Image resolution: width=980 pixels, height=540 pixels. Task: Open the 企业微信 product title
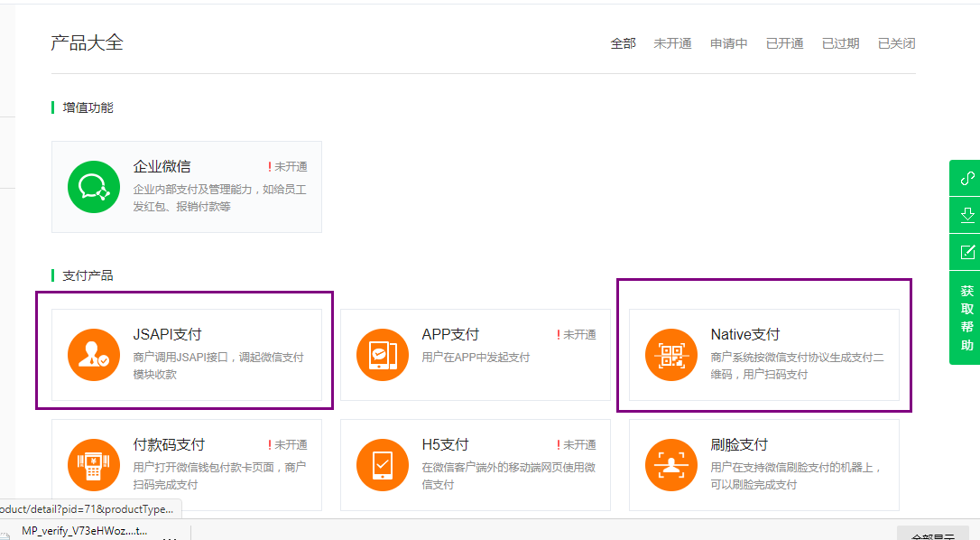pyautogui.click(x=162, y=166)
